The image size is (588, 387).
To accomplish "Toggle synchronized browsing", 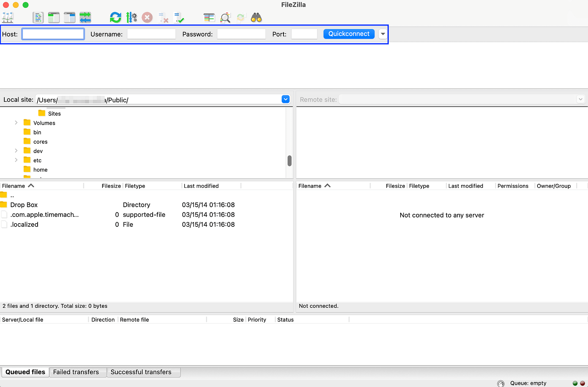I will coord(240,17).
